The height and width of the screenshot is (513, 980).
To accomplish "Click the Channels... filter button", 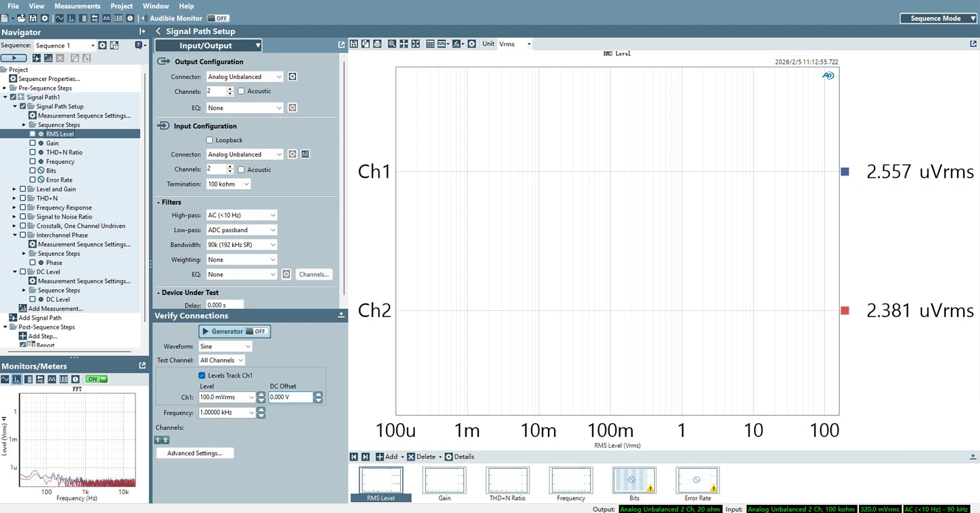I will click(314, 274).
